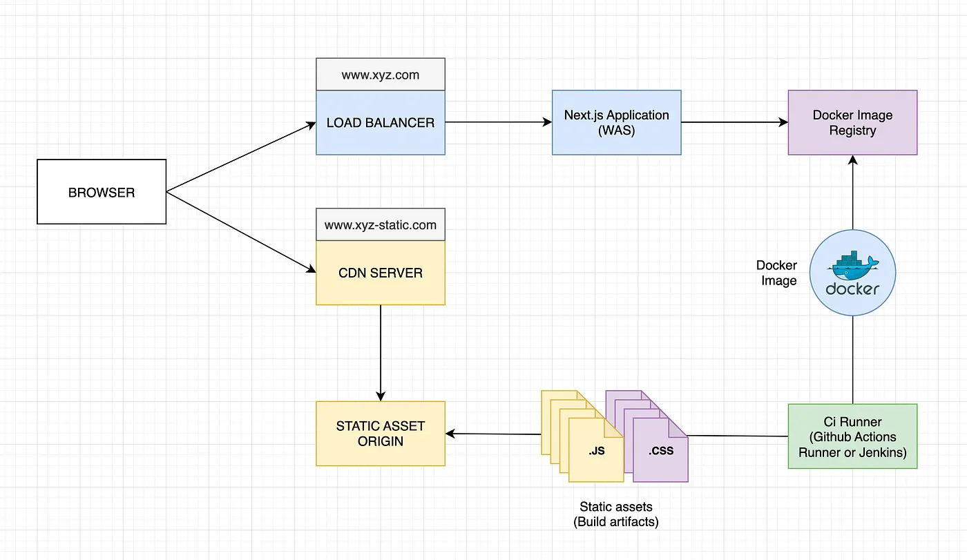Select line connecting Ci Runner to CSS files
The width and height of the screenshot is (967, 560).
click(738, 436)
